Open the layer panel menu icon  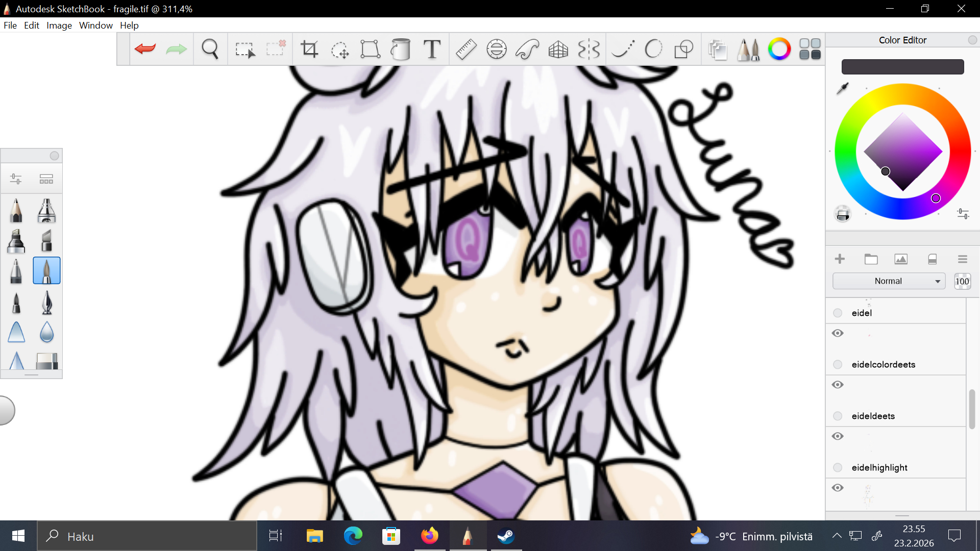pos(963,259)
